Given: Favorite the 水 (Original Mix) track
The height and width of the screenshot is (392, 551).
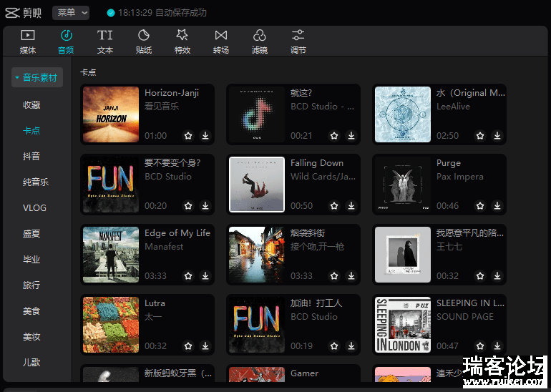Looking at the screenshot, I should click(480, 136).
